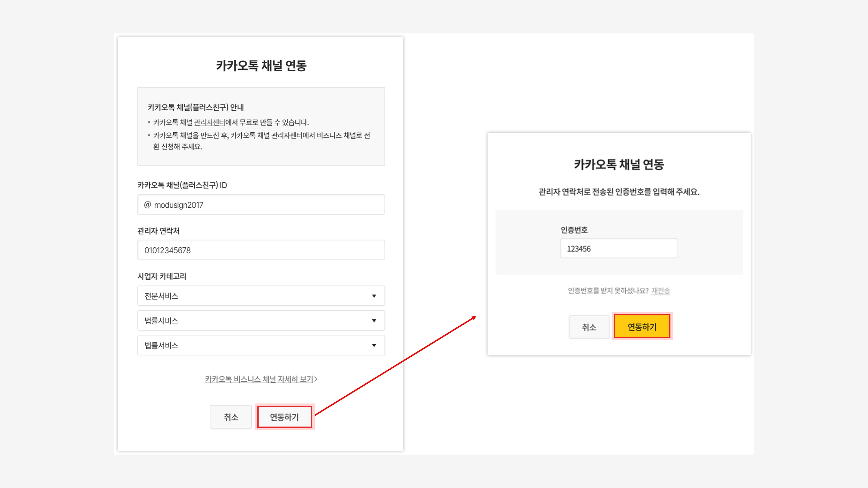868x488 pixels.
Task: Click 재전송 to resend verification code
Action: (660, 291)
